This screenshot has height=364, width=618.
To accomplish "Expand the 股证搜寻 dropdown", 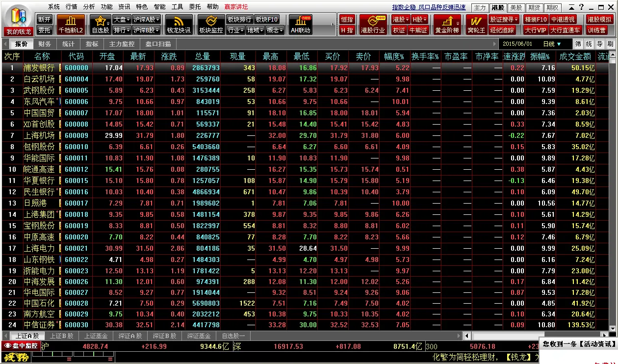I will (x=504, y=19).
